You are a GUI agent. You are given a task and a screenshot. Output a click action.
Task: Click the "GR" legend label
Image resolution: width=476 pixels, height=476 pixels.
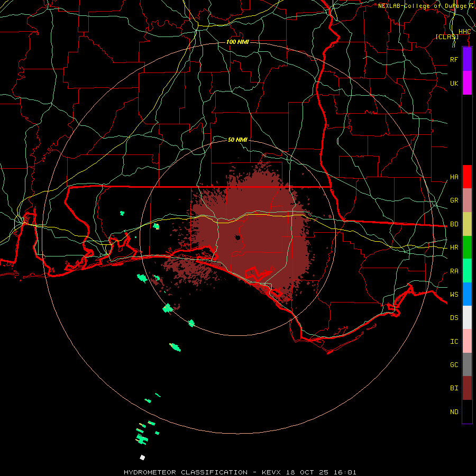click(x=454, y=200)
